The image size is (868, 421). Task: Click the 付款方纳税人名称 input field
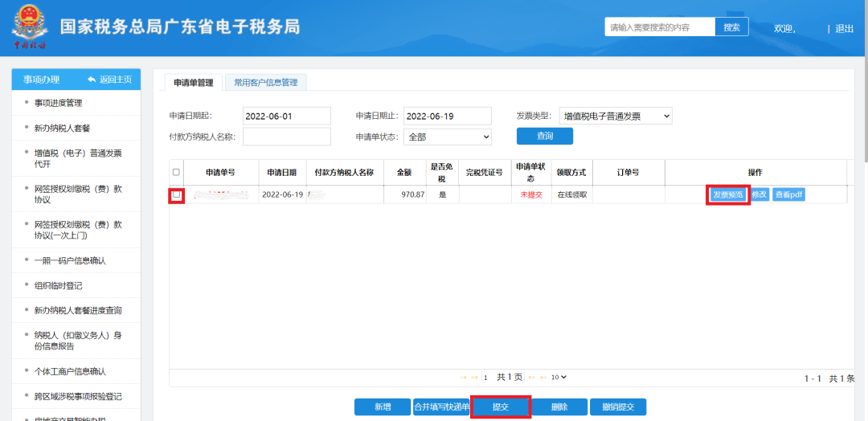pos(287,137)
